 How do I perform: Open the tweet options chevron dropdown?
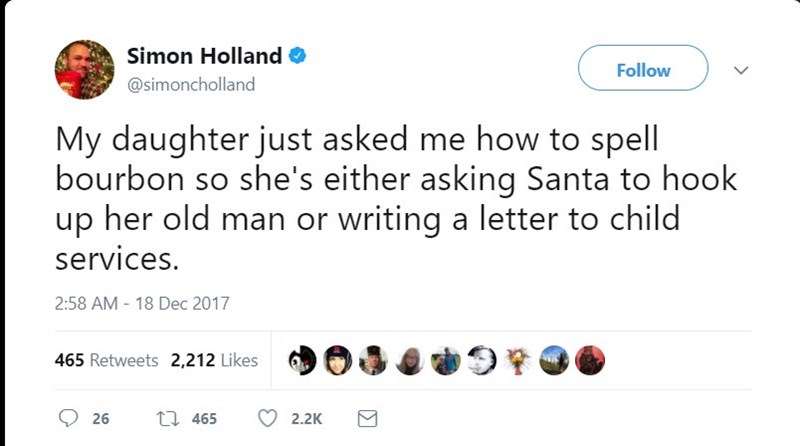coord(741,70)
